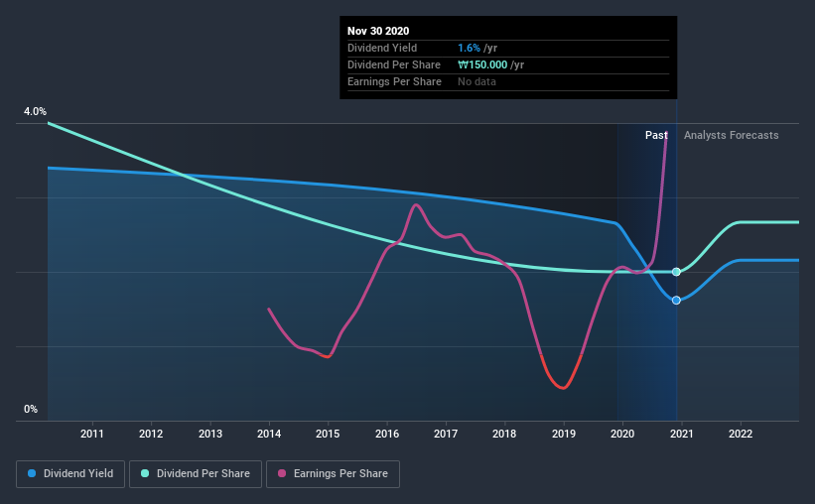Viewport: 815px width, 504px height.
Task: Click the pink Earnings Per Share legend dot
Action: (x=282, y=473)
